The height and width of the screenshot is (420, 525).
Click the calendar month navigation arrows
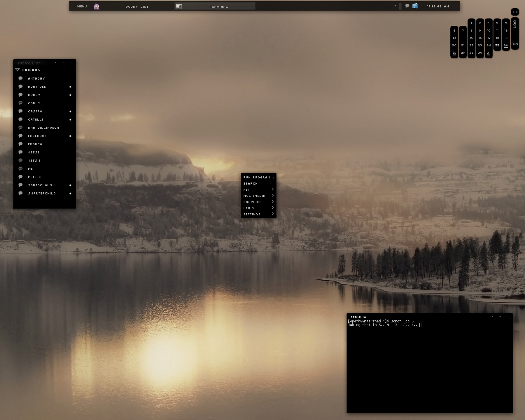point(515,11)
